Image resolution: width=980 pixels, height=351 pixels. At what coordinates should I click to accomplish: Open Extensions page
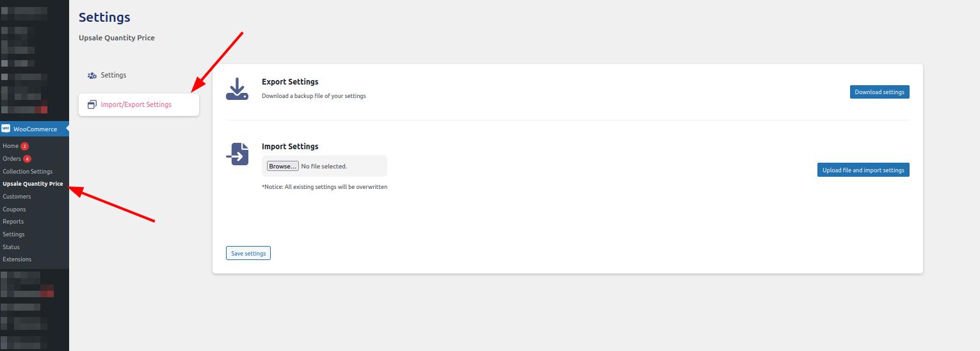click(17, 259)
